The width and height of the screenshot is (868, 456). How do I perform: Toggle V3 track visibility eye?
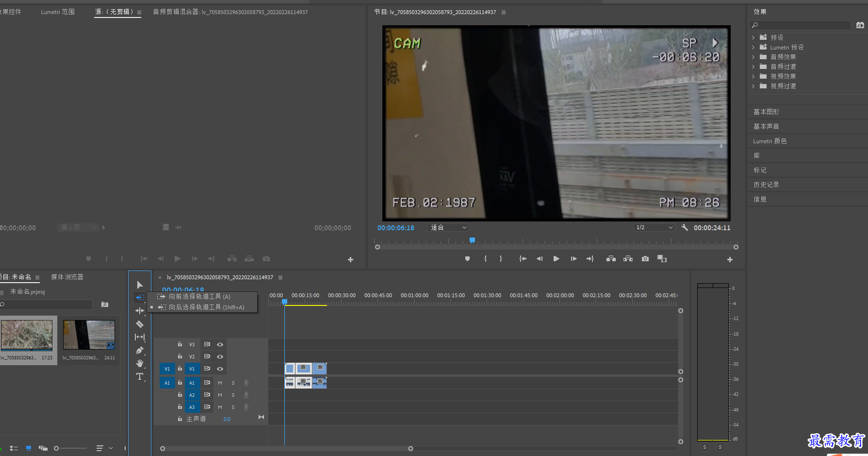[220, 344]
